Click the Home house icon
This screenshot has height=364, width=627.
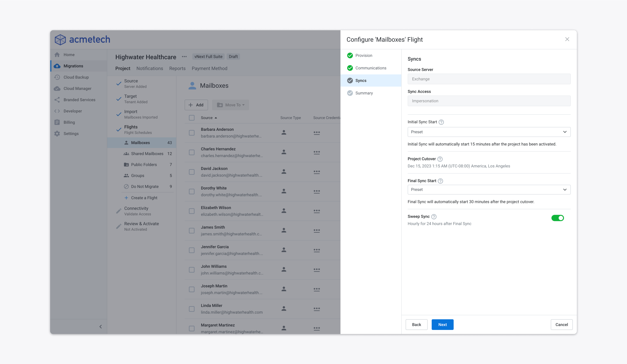pyautogui.click(x=57, y=55)
